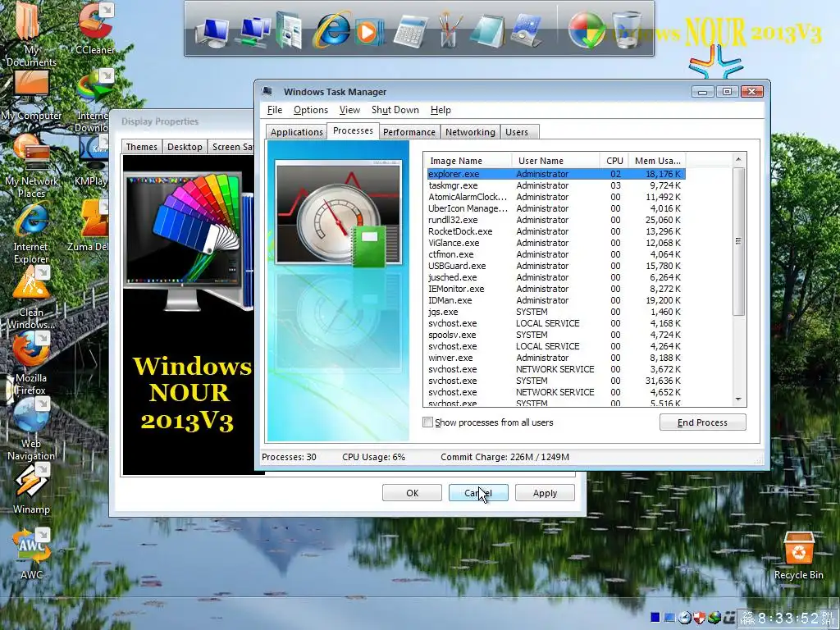
Task: Select Themes tab in Display Properties
Action: click(141, 147)
